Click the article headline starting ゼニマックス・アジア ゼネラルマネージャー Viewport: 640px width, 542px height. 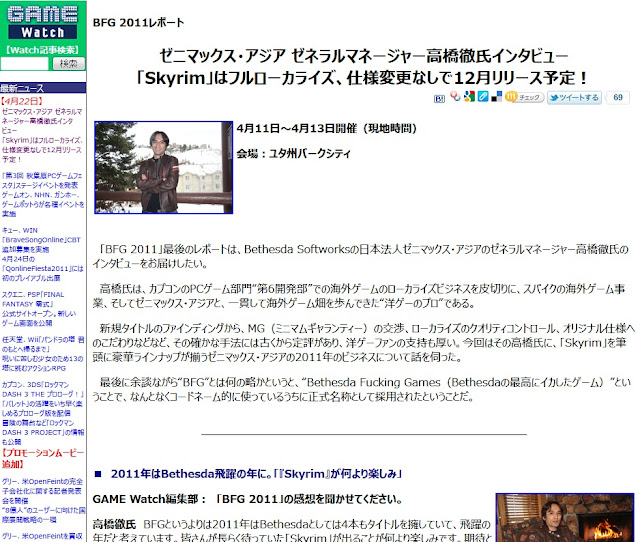[363, 67]
